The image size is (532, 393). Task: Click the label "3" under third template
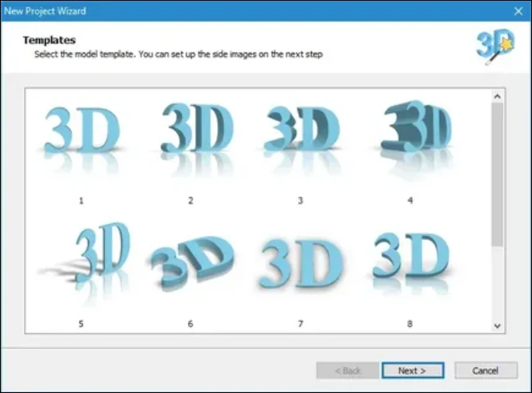[x=301, y=200]
